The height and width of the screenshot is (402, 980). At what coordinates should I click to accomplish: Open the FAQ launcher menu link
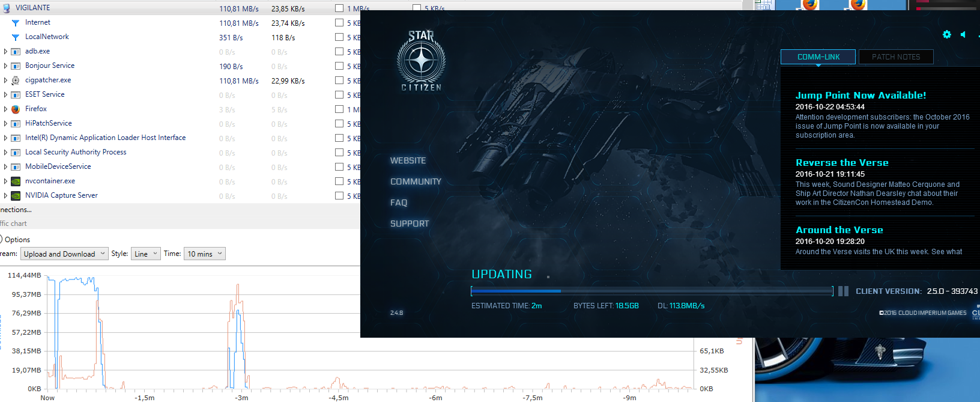pyautogui.click(x=399, y=203)
